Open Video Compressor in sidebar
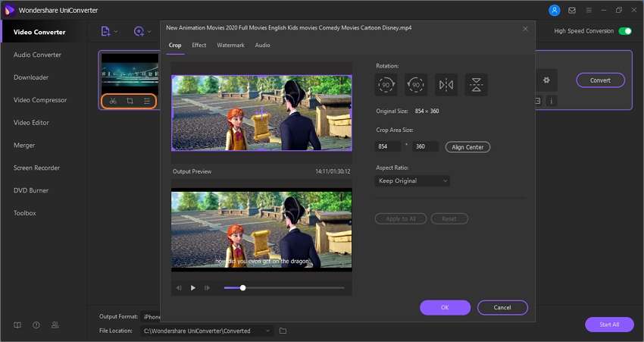The height and width of the screenshot is (342, 644). coord(40,100)
